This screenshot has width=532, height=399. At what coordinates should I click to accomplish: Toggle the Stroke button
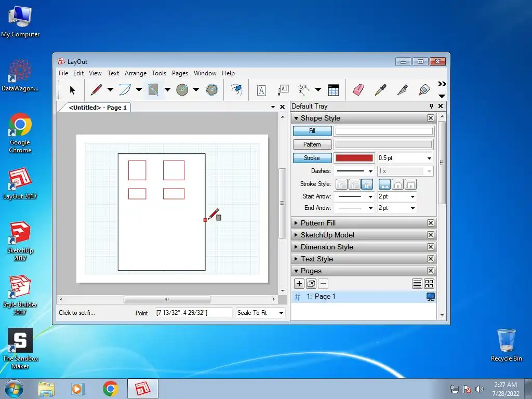312,158
